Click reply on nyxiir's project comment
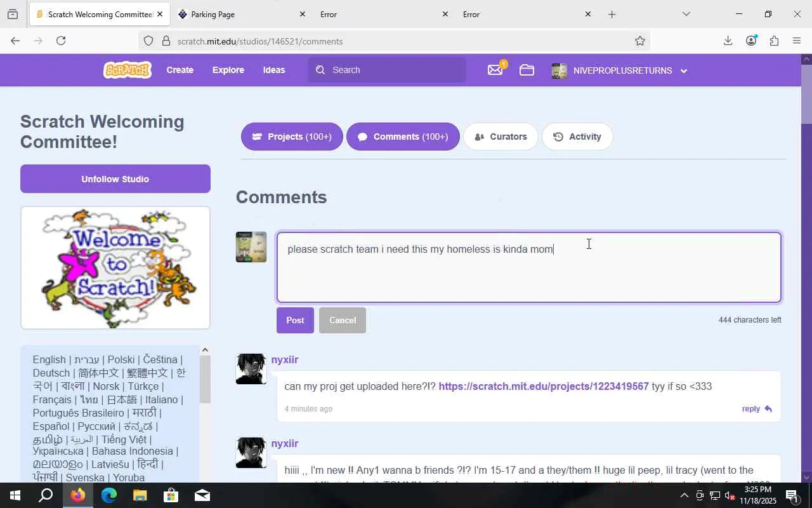Screen dimensions: 812x508 click(x=757, y=409)
